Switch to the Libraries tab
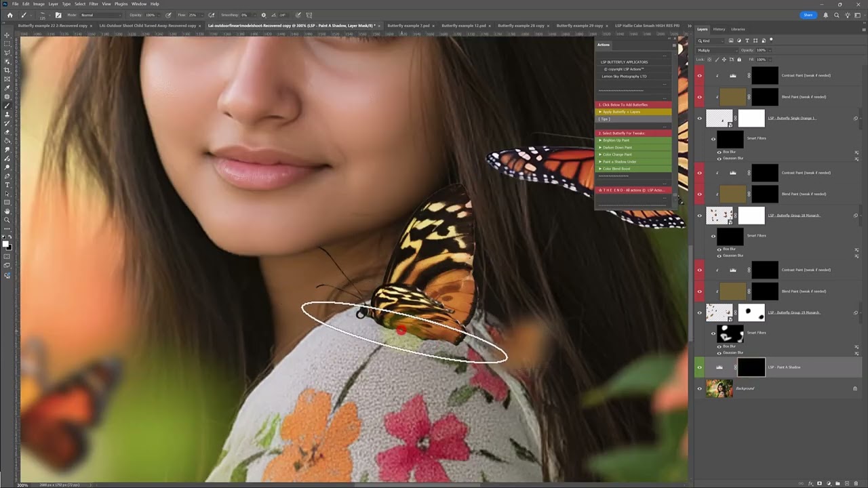 tap(738, 29)
